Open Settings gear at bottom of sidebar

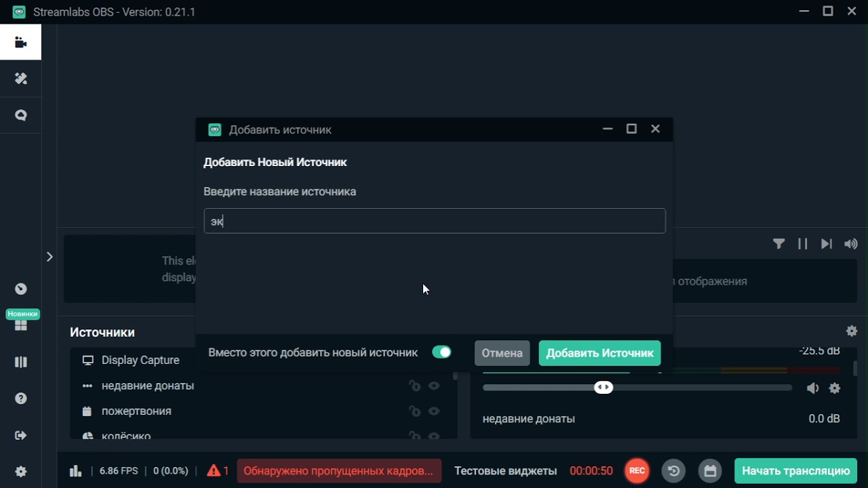[x=20, y=471]
